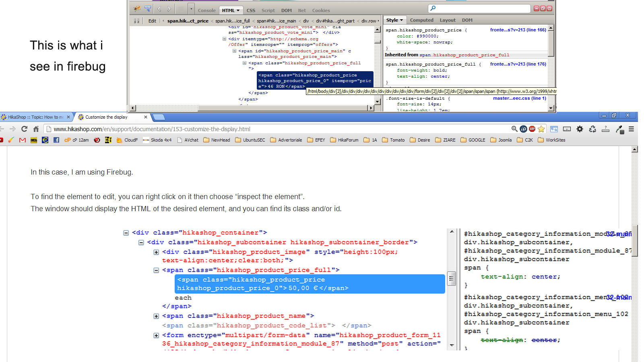Bookmark this page with the star icon
644x362 pixels.
tap(541, 129)
